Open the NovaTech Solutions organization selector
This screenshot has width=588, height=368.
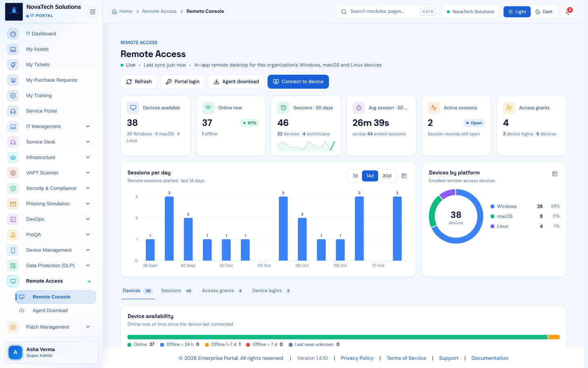(x=470, y=12)
